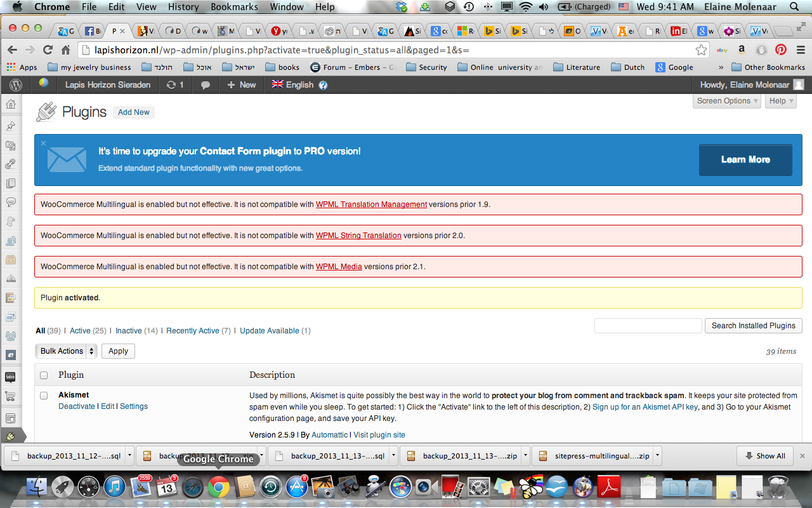Click the eBay extension icon
This screenshot has width=812, height=508.
click(722, 50)
